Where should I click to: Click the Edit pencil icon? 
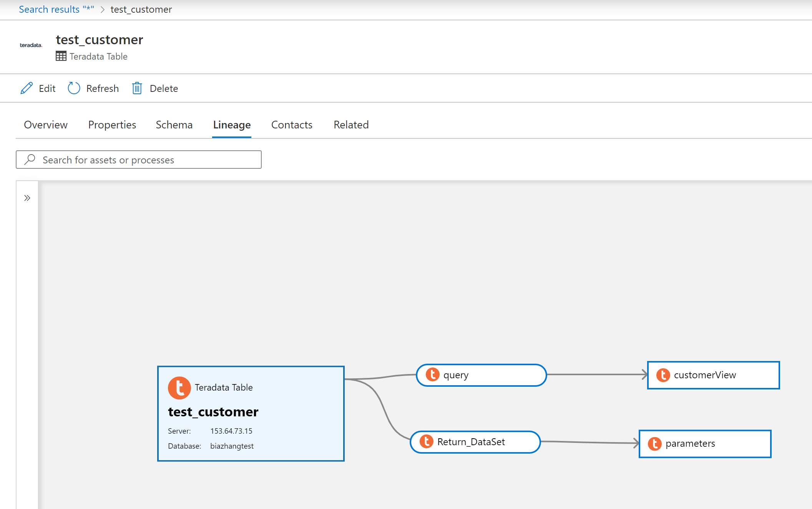click(x=27, y=88)
